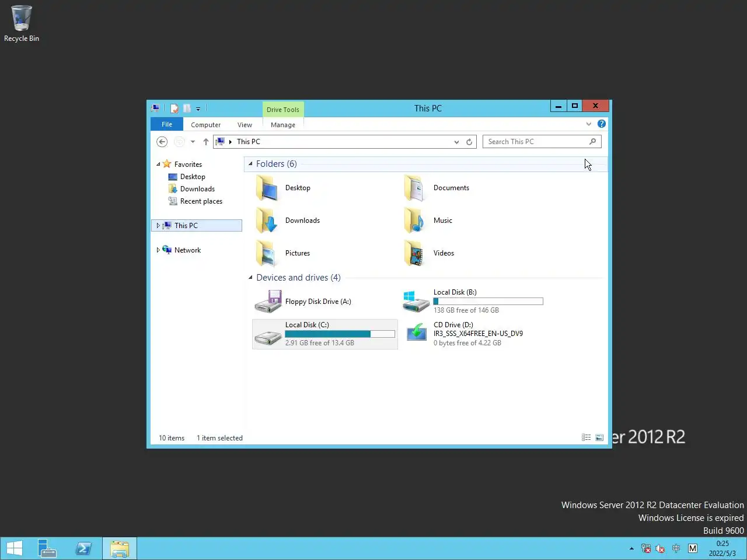This screenshot has height=560, width=747.
Task: Select the Music folder icon
Action: (416, 220)
